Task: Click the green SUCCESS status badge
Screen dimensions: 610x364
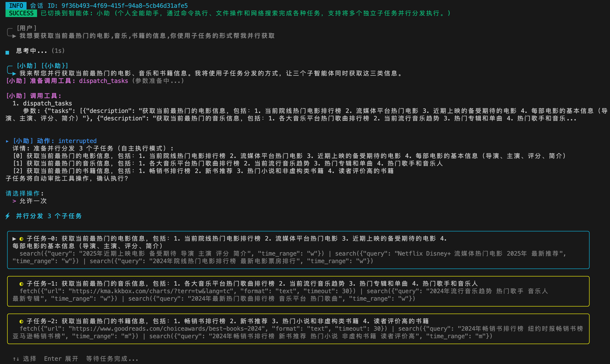Action: click(x=21, y=13)
